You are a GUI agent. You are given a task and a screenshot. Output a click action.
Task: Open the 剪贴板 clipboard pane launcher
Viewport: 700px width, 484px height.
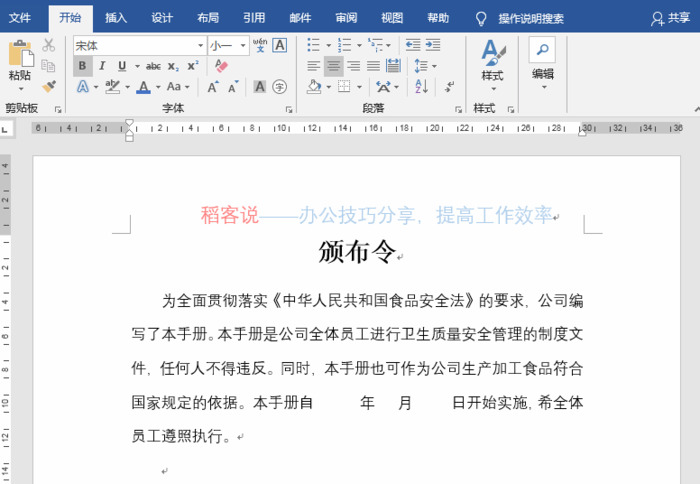pyautogui.click(x=58, y=109)
